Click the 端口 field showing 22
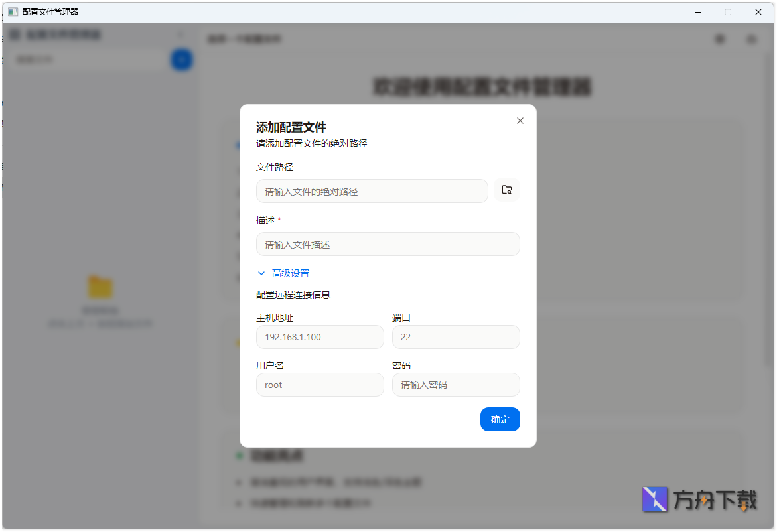This screenshot has height=532, width=777. (x=456, y=337)
